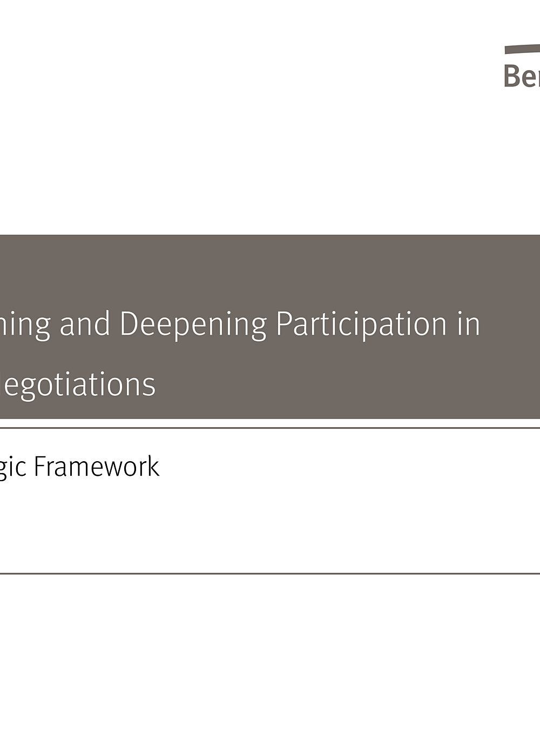Click the partial word "egotiations" in the banner
The width and height of the screenshot is (540, 756).
tap(78, 385)
